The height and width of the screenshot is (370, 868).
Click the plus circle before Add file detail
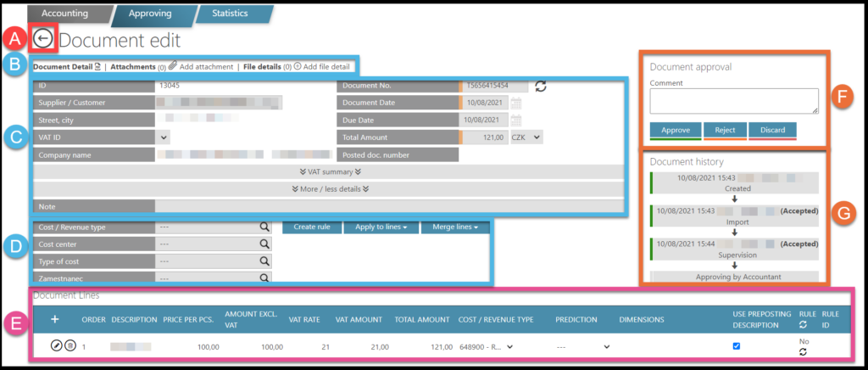click(x=297, y=66)
